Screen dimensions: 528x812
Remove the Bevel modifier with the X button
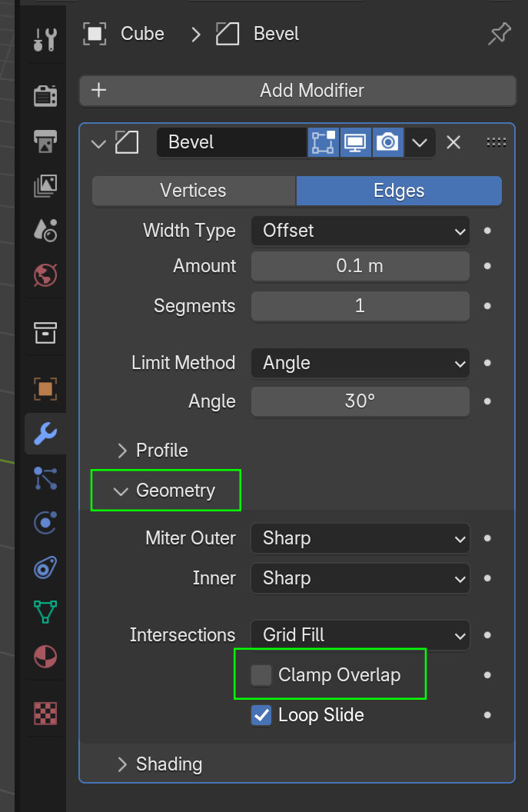click(x=453, y=142)
